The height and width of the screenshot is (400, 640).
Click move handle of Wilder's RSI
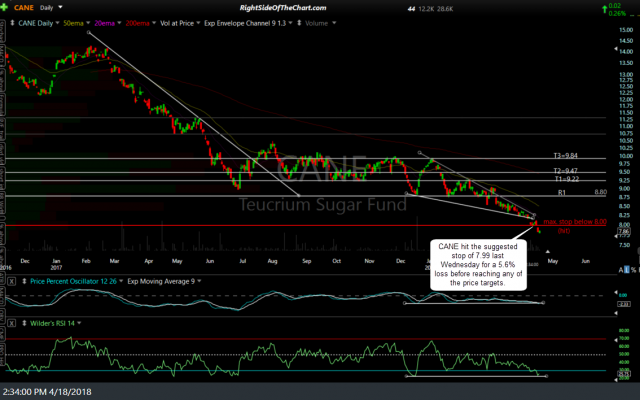point(24,323)
